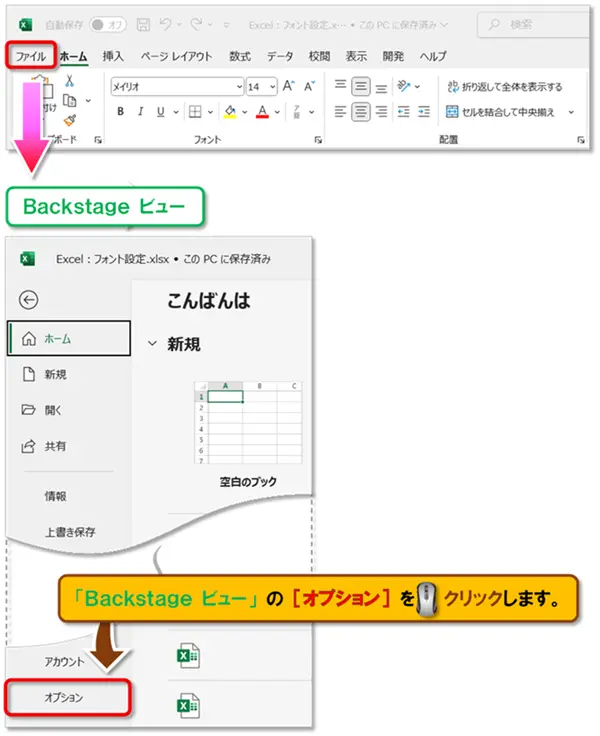Align text to vertical middle
Image resolution: width=600 pixels, height=736 pixels.
click(361, 86)
